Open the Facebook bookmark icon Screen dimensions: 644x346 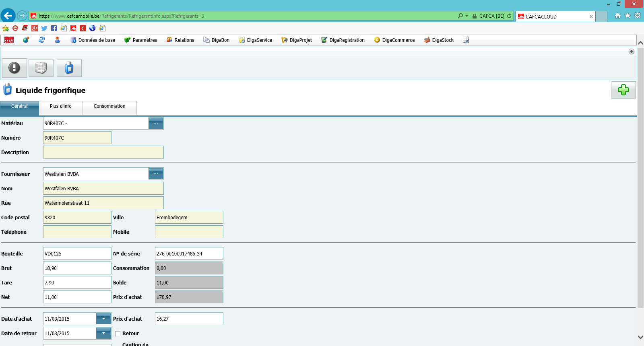pyautogui.click(x=54, y=28)
